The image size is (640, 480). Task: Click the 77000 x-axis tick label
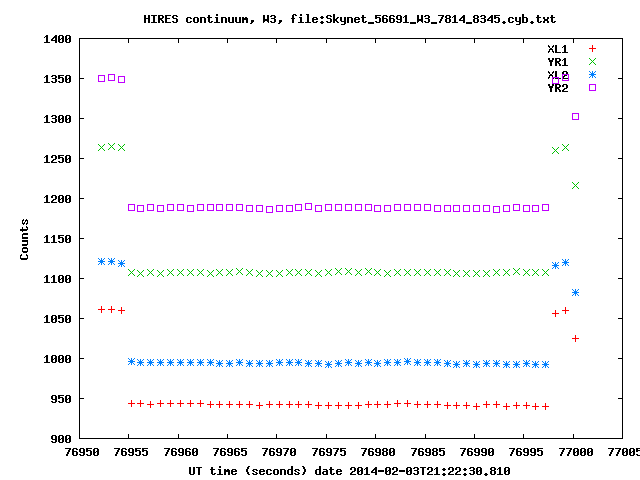pos(576,452)
